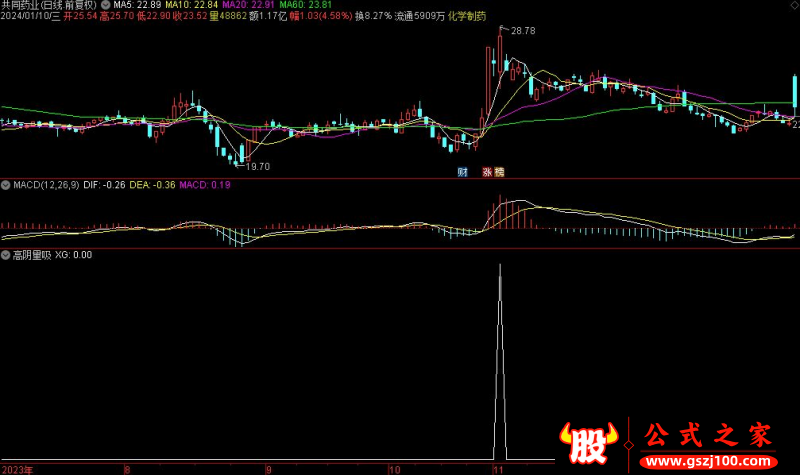Click the red 涨 event marker
The width and height of the screenshot is (800, 475).
coord(487,172)
